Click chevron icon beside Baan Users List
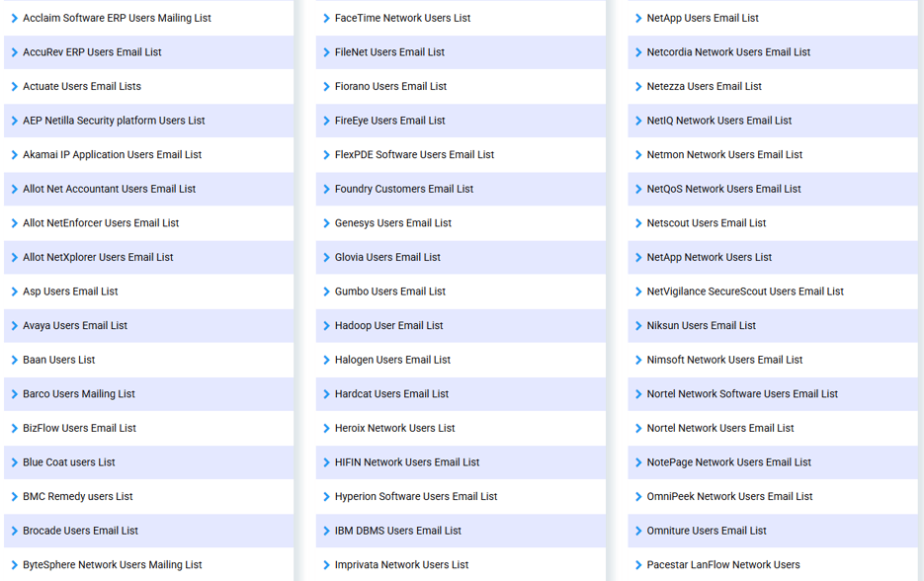This screenshot has height=581, width=924. pos(15,360)
